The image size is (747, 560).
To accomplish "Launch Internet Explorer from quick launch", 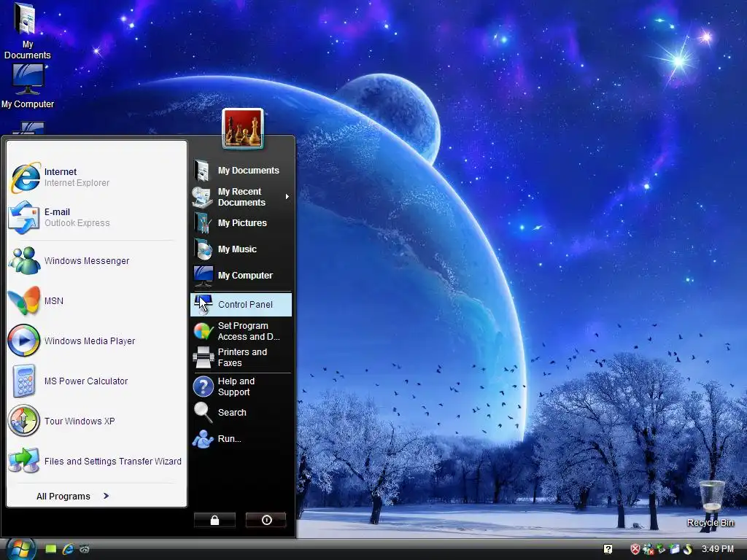I will [68, 549].
